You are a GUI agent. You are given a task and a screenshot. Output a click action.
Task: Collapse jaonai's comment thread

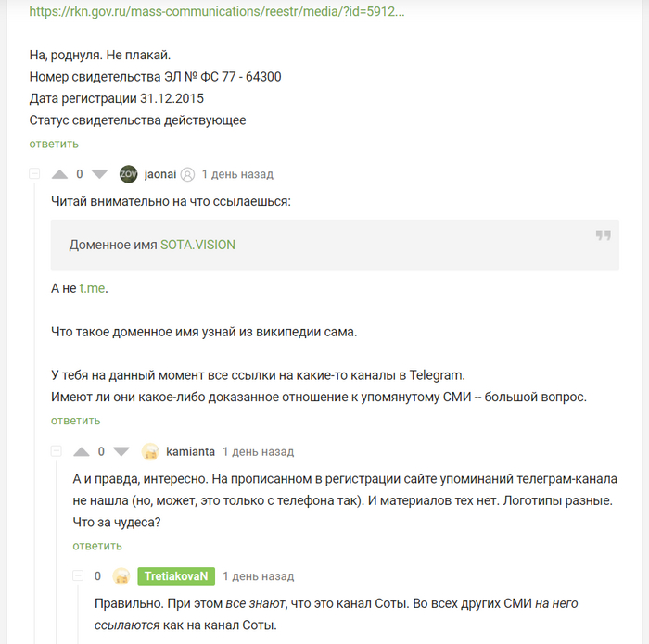pos(34,174)
